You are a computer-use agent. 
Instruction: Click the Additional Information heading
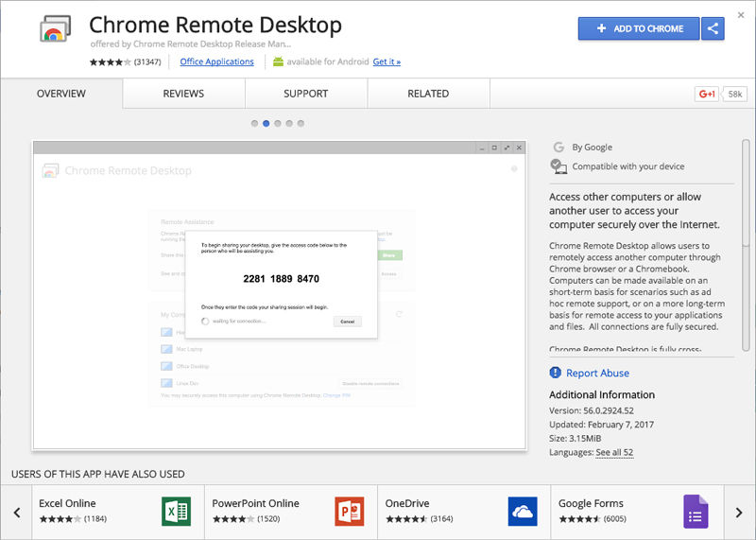602,394
